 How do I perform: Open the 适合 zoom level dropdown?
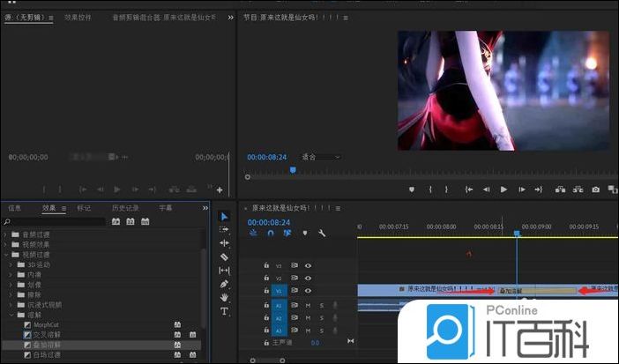pyautogui.click(x=320, y=157)
